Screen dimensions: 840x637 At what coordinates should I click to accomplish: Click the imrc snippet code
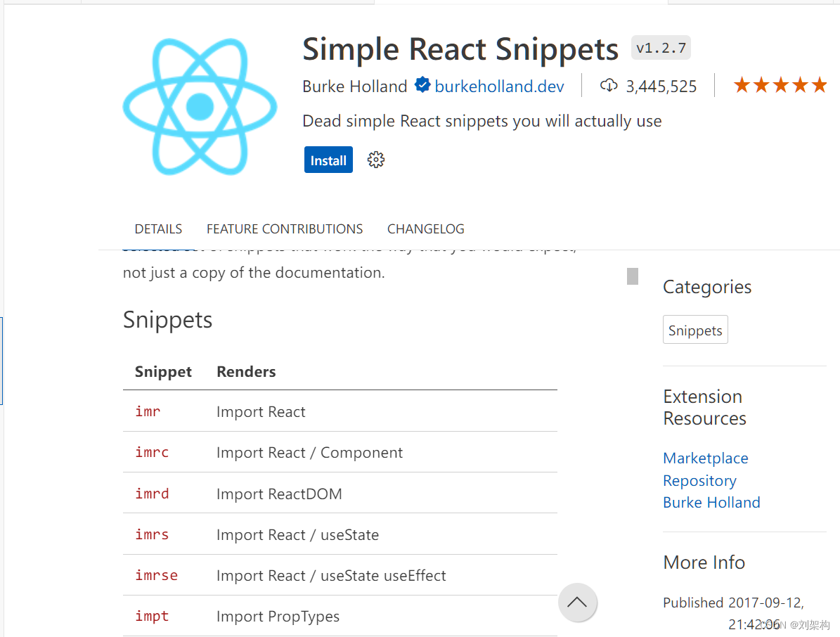tap(152, 452)
